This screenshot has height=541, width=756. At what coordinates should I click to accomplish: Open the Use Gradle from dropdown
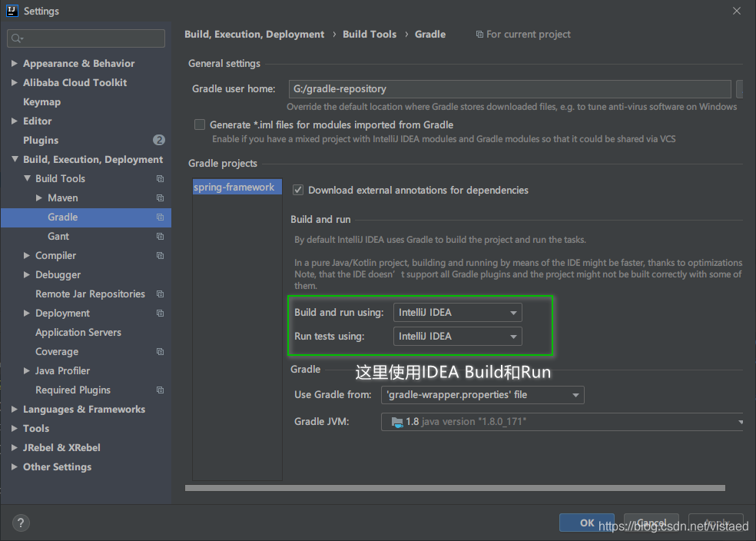(482, 395)
